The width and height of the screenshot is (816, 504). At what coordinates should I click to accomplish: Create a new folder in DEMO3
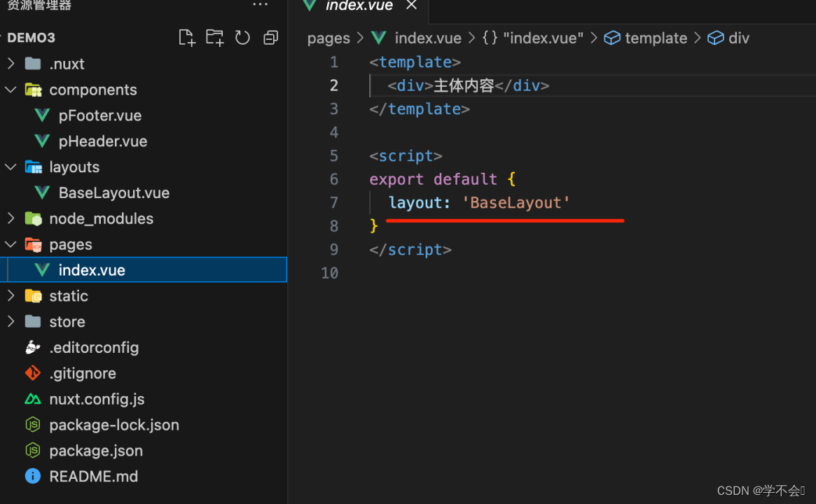tap(214, 37)
